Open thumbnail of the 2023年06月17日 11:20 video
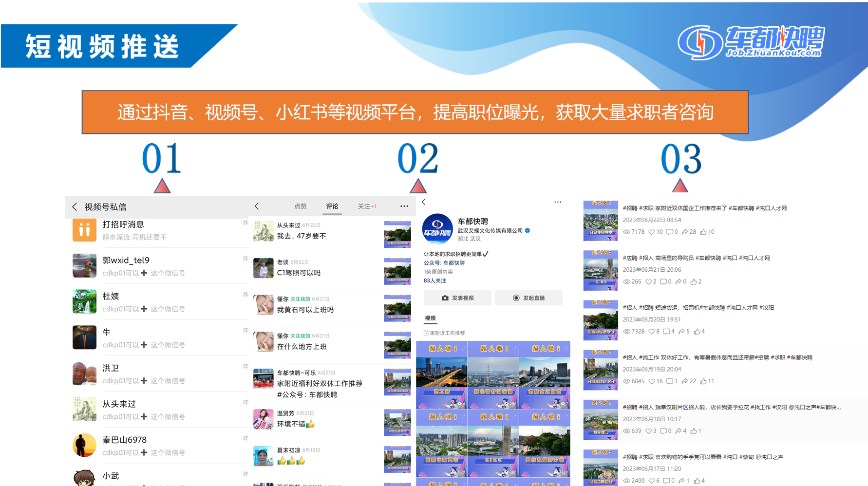 pos(601,467)
